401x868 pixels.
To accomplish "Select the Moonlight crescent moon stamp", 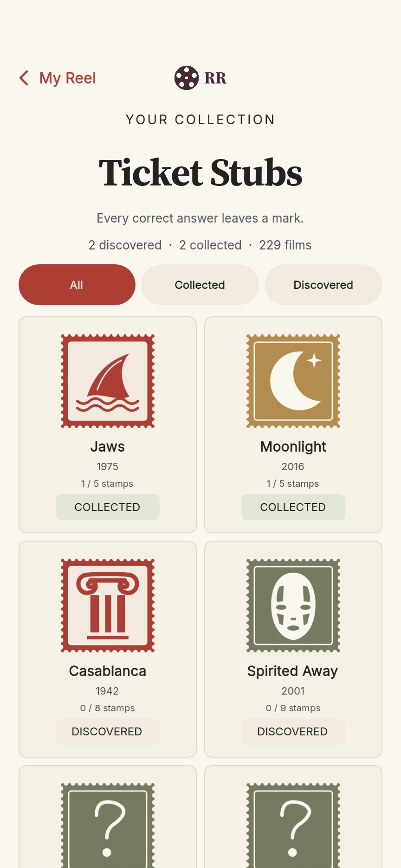I will pyautogui.click(x=293, y=381).
